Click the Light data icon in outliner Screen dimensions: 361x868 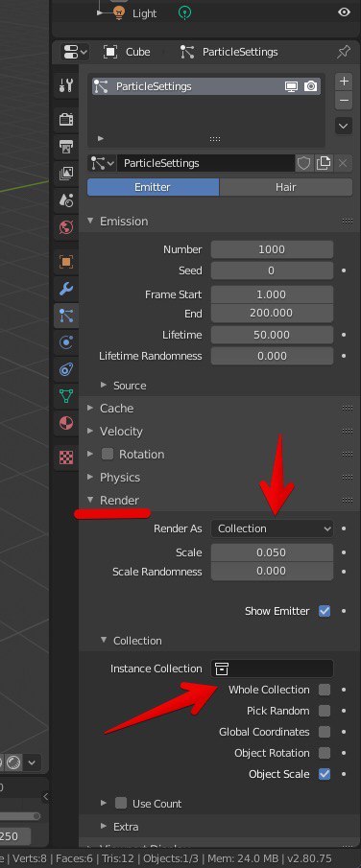pos(184,12)
